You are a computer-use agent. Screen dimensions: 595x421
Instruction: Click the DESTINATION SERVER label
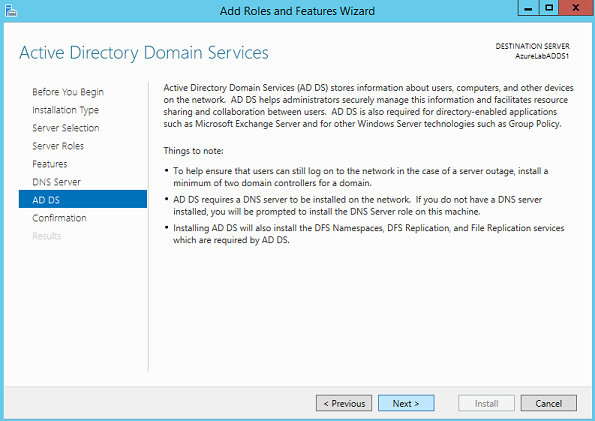(x=532, y=46)
